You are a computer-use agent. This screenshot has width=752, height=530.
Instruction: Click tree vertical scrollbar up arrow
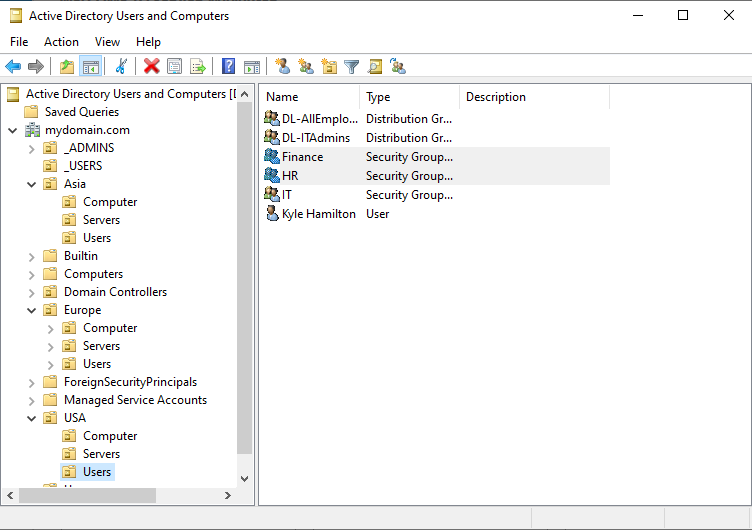click(x=244, y=94)
